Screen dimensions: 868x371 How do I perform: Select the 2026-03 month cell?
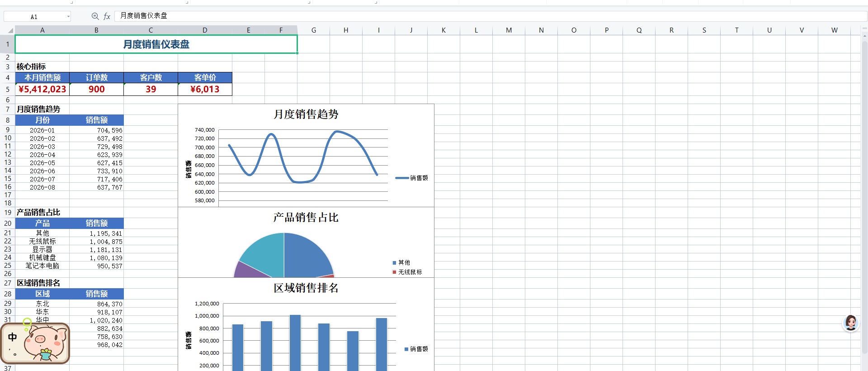(x=42, y=147)
